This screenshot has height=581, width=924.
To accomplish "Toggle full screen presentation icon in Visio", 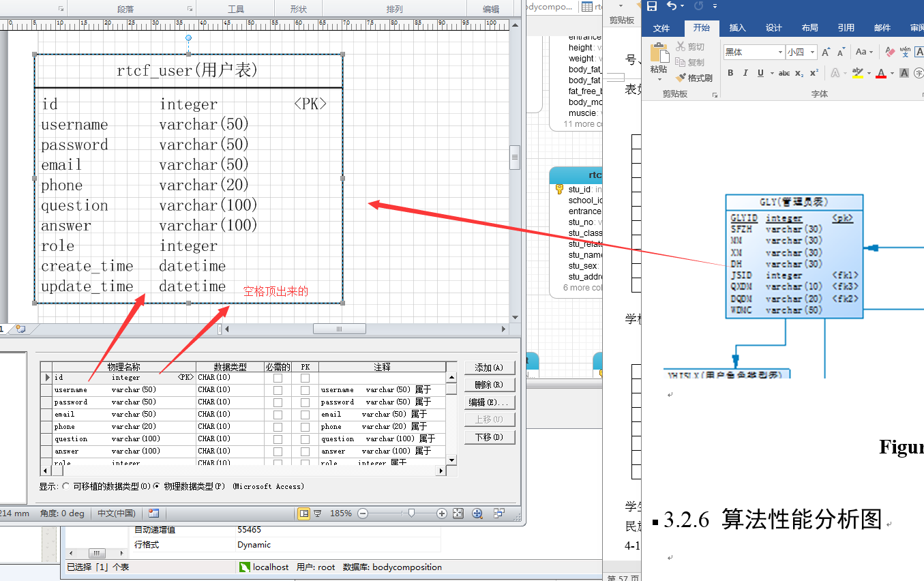I will (x=317, y=513).
